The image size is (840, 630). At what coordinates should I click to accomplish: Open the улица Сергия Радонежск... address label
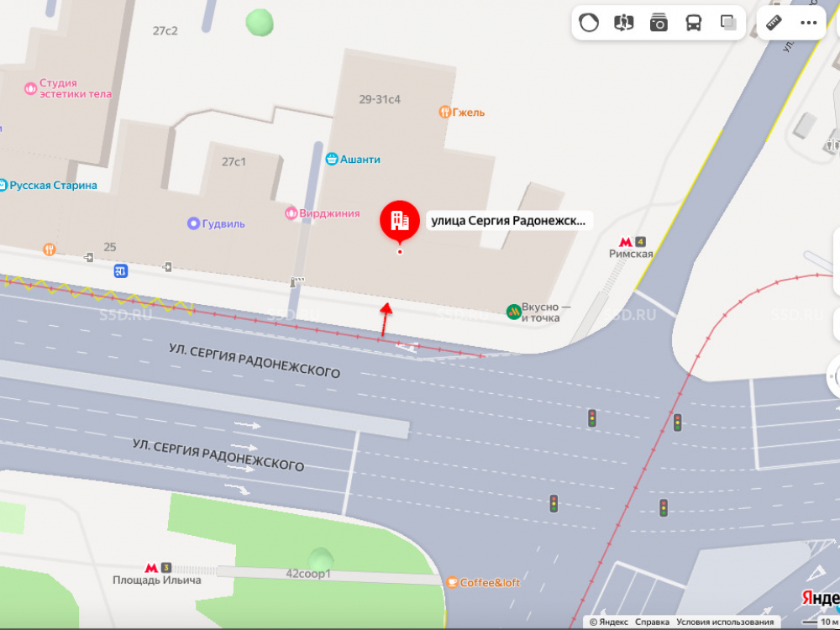click(x=508, y=221)
